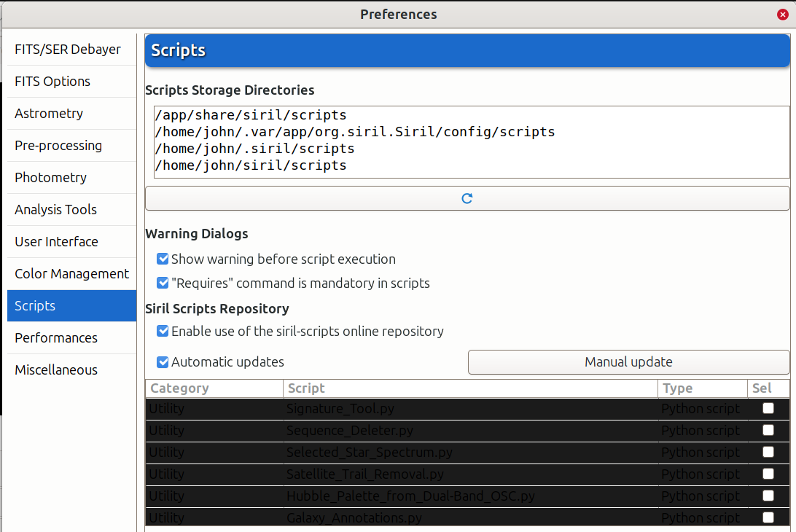Switch to the Astrometry settings page
796x532 pixels.
[49, 114]
